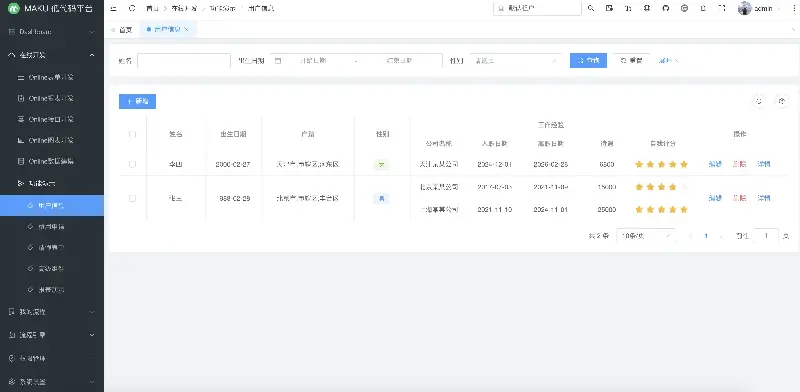Open the 性别 select dropdown
Viewport: 800px width, 392px height.
click(x=515, y=60)
